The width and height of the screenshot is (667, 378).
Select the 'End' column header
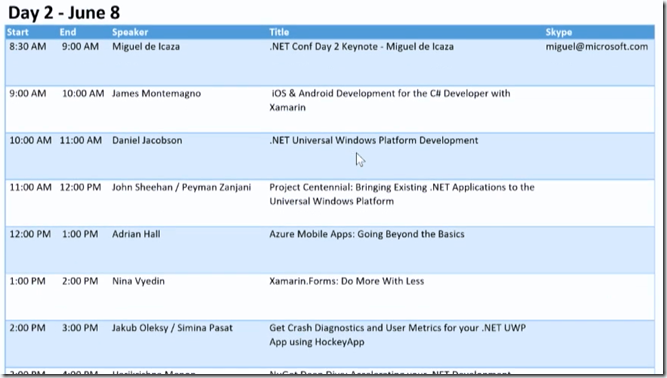(68, 32)
